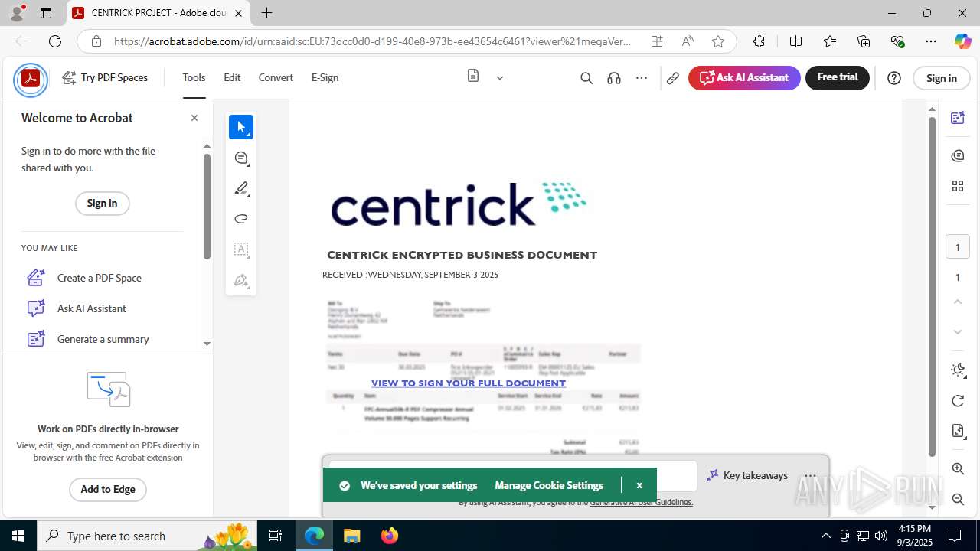This screenshot has width=980, height=551.
Task: Open Copilot icon in Edge toolbar
Action: (962, 41)
